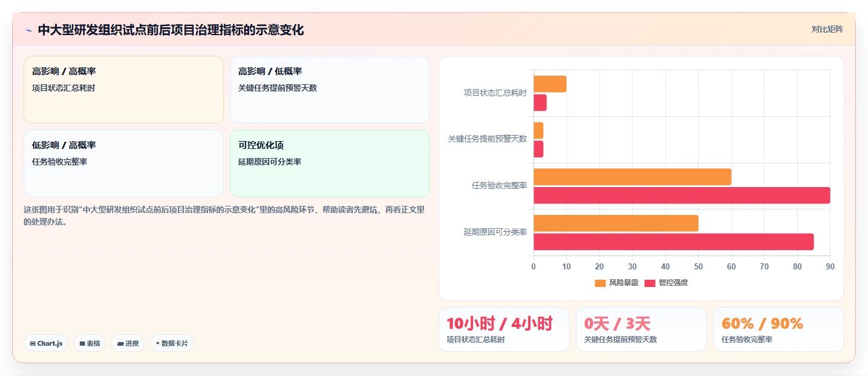Click the 关键任务提前预警天数 axis label
The height and width of the screenshot is (376, 868).
pyautogui.click(x=488, y=139)
